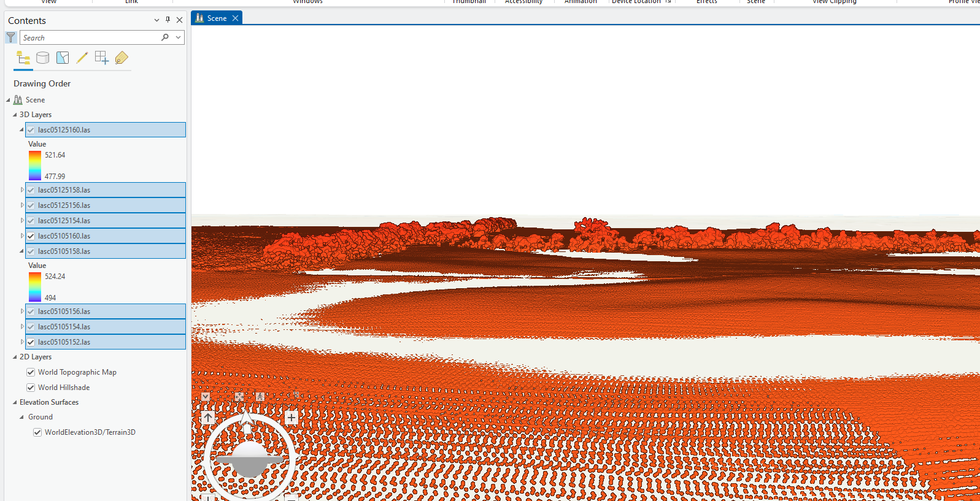The height and width of the screenshot is (501, 980).
Task: Expand the lasc05125158.las layer legend
Action: click(22, 190)
